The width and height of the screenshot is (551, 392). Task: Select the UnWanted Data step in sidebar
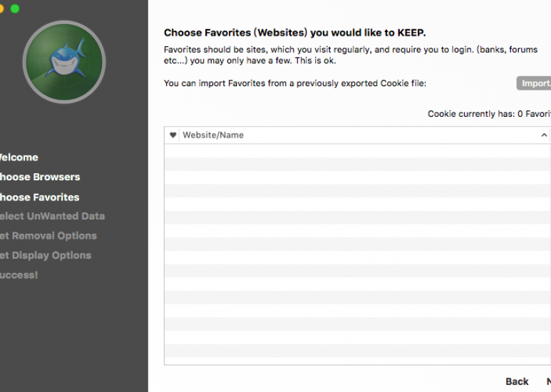pos(51,216)
